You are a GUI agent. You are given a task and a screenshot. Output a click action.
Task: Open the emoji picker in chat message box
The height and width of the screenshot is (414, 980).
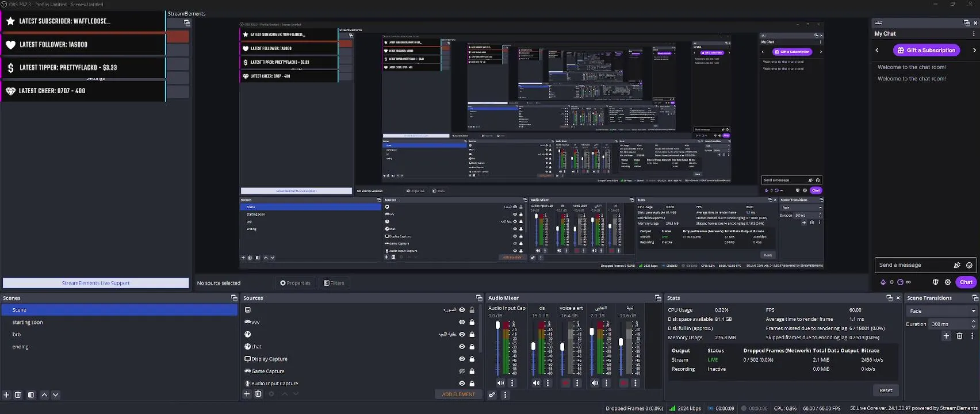[969, 265]
